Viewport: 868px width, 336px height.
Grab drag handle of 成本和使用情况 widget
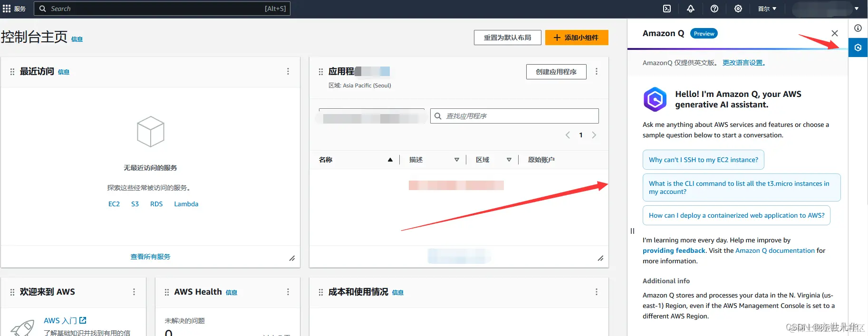point(321,292)
